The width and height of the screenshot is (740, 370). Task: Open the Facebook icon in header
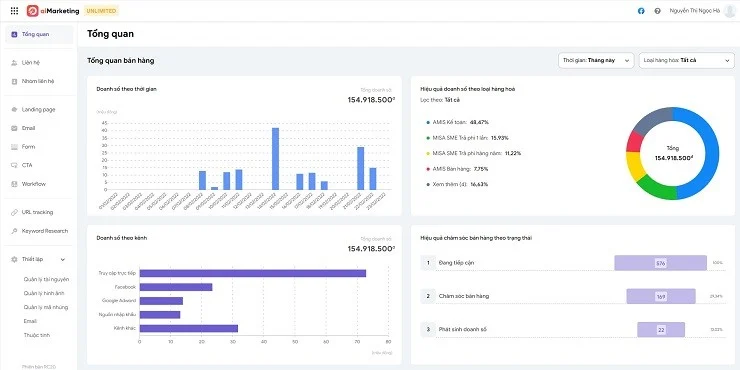[x=641, y=11]
